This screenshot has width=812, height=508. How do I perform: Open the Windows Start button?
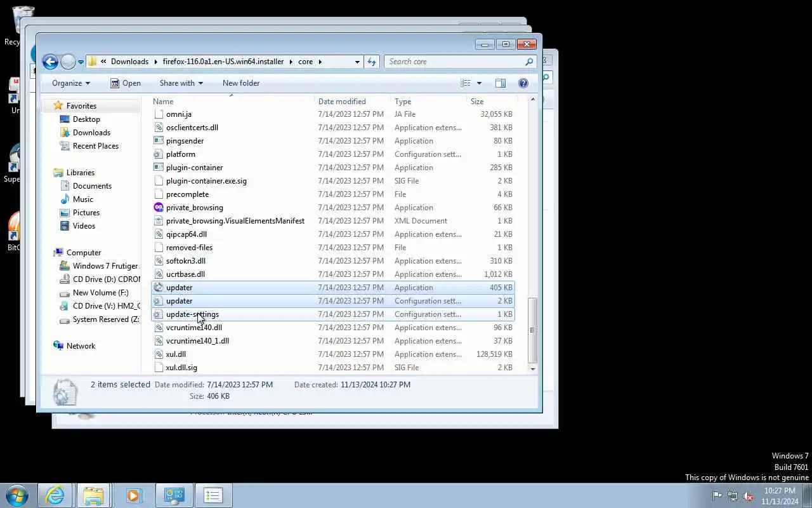click(17, 495)
